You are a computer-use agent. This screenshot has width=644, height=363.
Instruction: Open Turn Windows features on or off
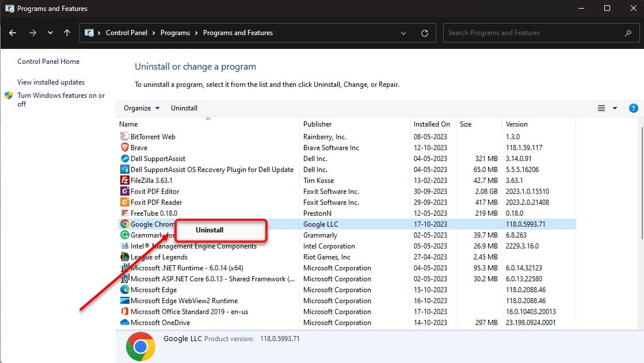click(x=61, y=100)
